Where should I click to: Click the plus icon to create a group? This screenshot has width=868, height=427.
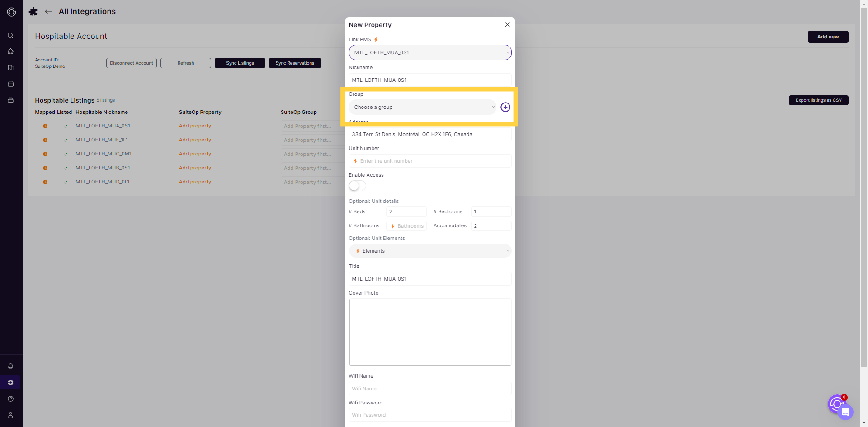coord(505,107)
